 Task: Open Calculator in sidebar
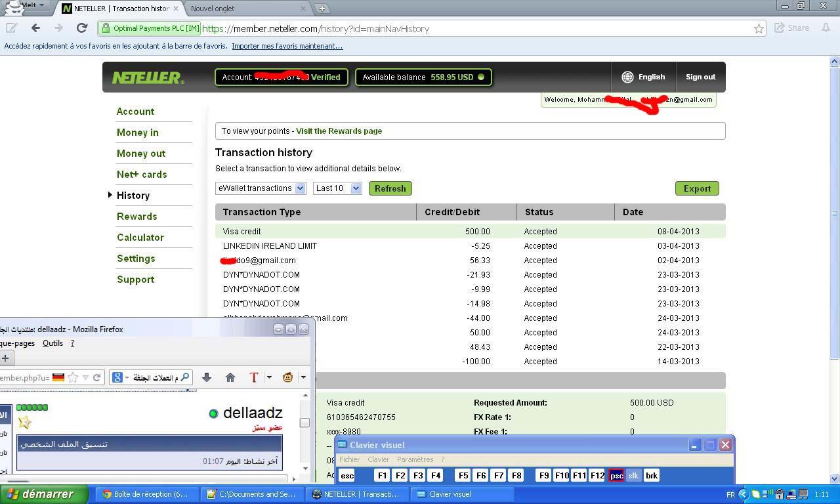click(x=140, y=238)
